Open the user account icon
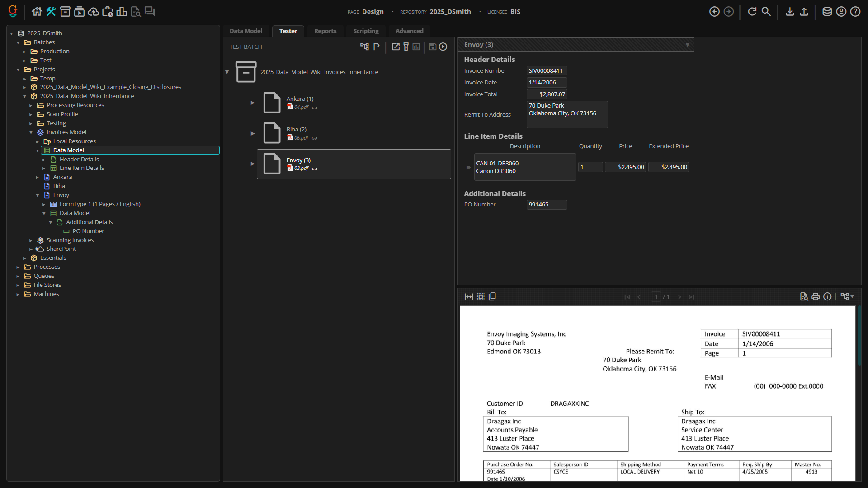 coord(841,12)
